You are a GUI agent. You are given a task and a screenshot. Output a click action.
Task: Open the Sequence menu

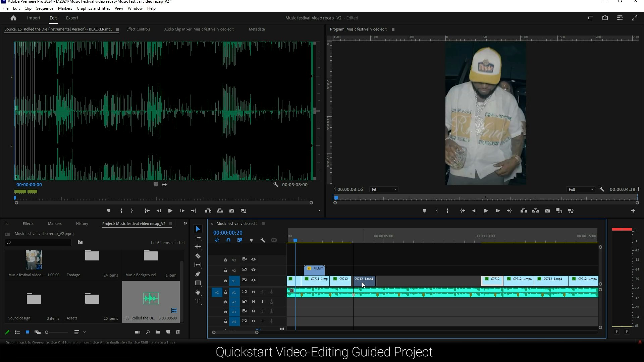(45, 8)
